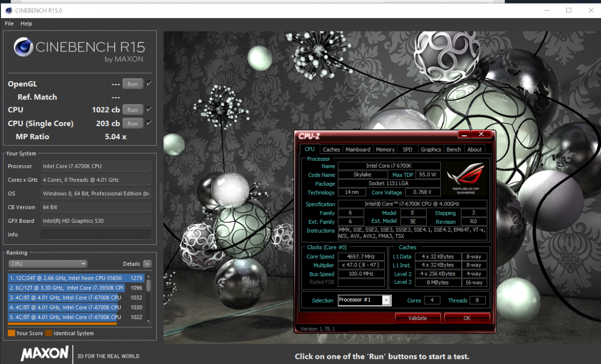Close the CPU-Z window
This screenshot has width=601, height=364.
pos(481,134)
